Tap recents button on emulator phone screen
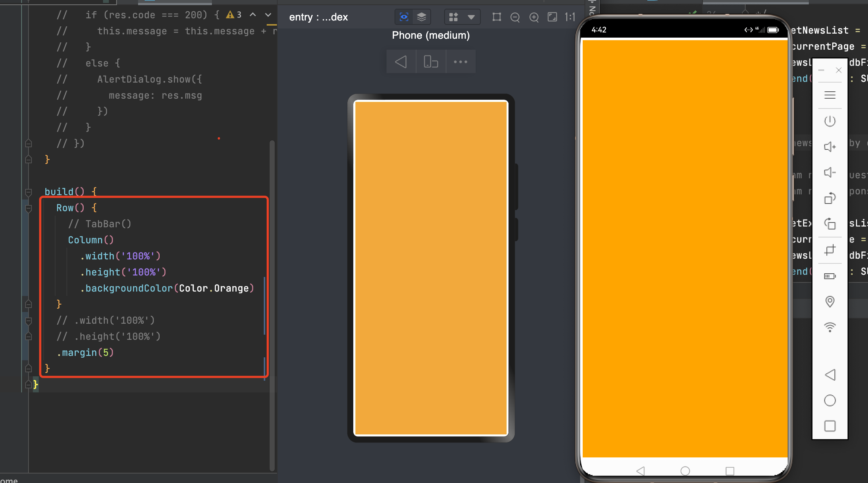 point(730,471)
